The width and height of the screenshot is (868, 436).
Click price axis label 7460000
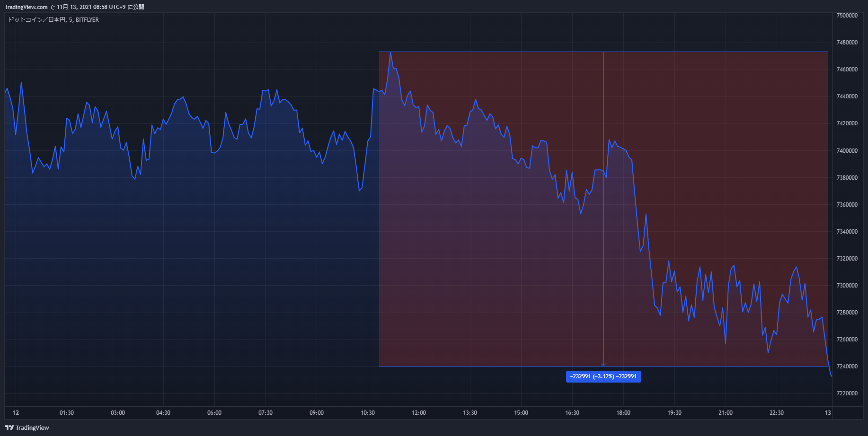[x=847, y=70]
